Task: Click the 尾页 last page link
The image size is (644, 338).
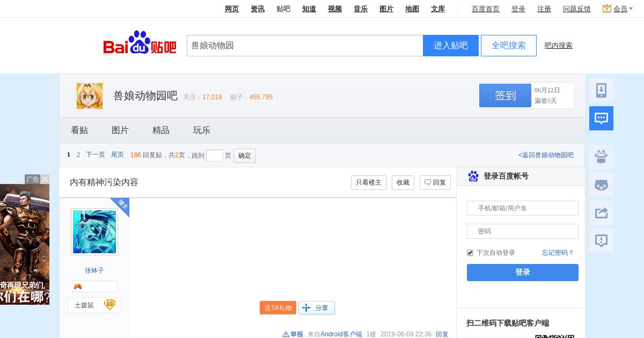Action: [118, 155]
